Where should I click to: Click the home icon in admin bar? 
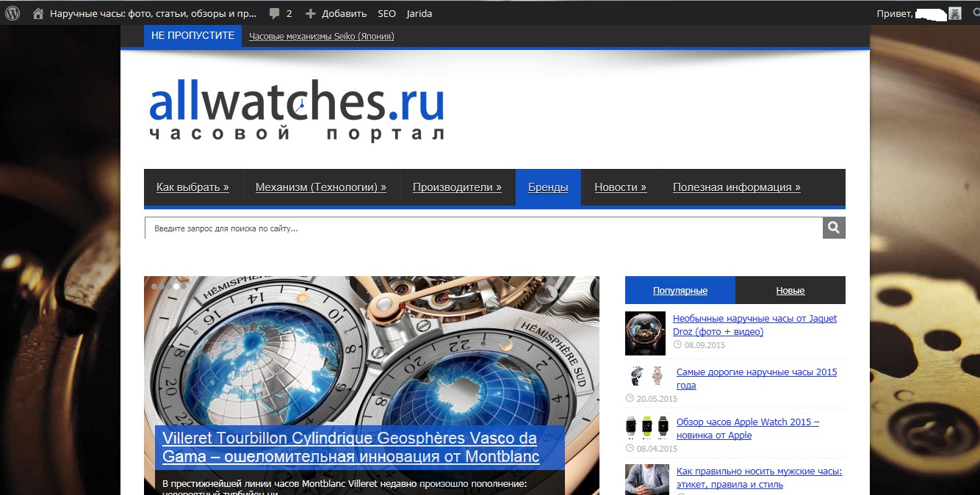point(38,13)
